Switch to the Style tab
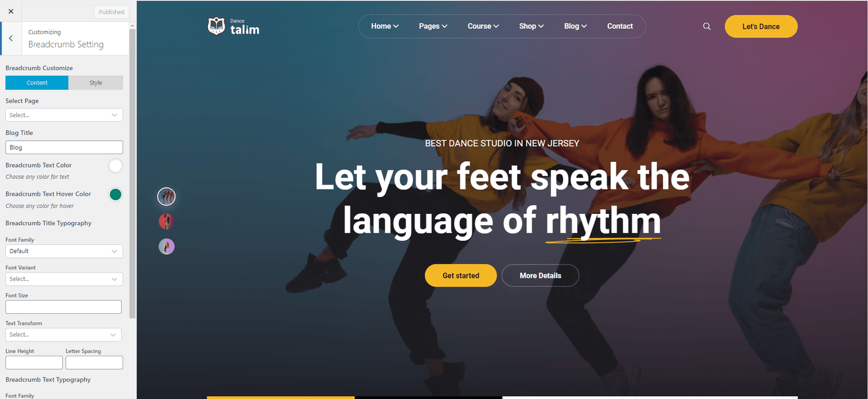 pos(96,83)
